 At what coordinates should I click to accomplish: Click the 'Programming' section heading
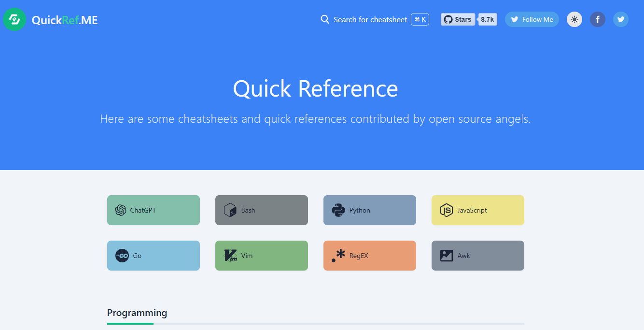pos(137,313)
